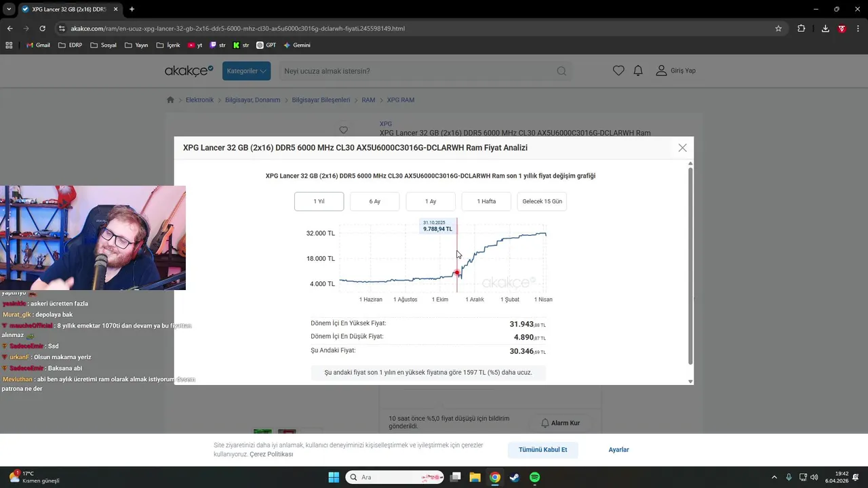The width and height of the screenshot is (868, 488).
Task: Open notifications bell icon in header
Action: click(x=638, y=70)
